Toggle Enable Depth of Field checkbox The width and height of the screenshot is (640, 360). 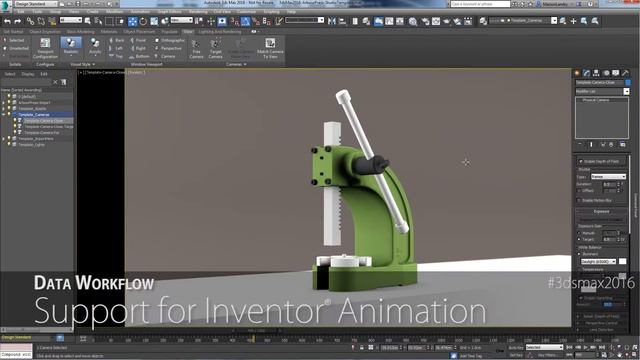(580, 161)
